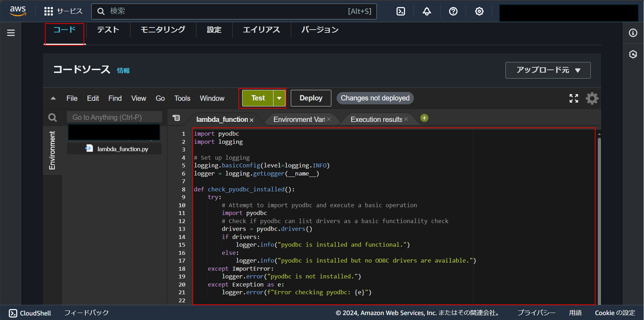The image size is (644, 320).
Task: Expand the code editor to fullscreen
Action: pos(574,98)
